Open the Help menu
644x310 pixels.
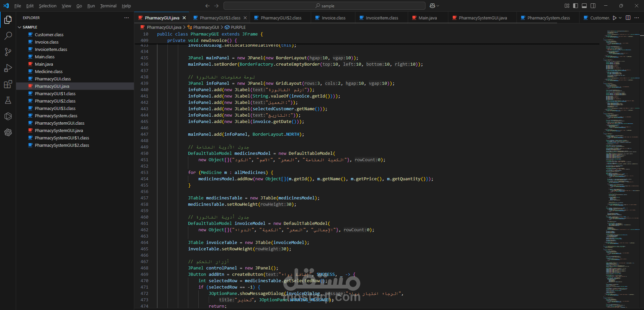pyautogui.click(x=127, y=6)
